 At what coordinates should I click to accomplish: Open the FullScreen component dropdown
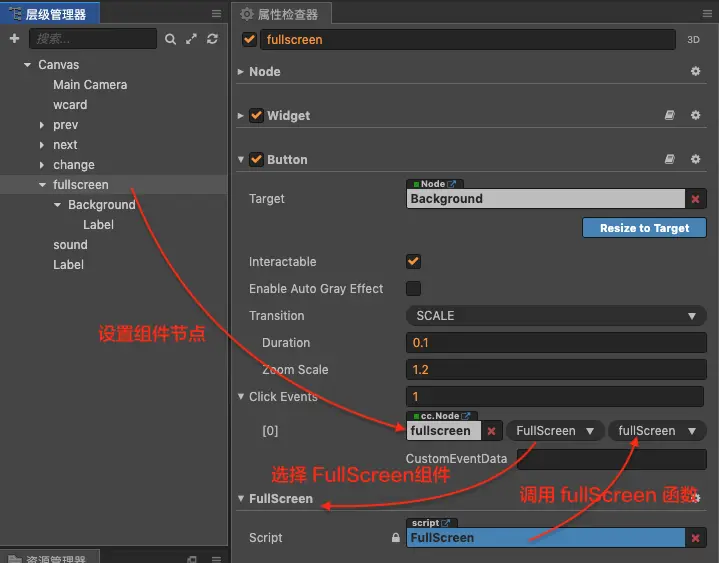555,431
